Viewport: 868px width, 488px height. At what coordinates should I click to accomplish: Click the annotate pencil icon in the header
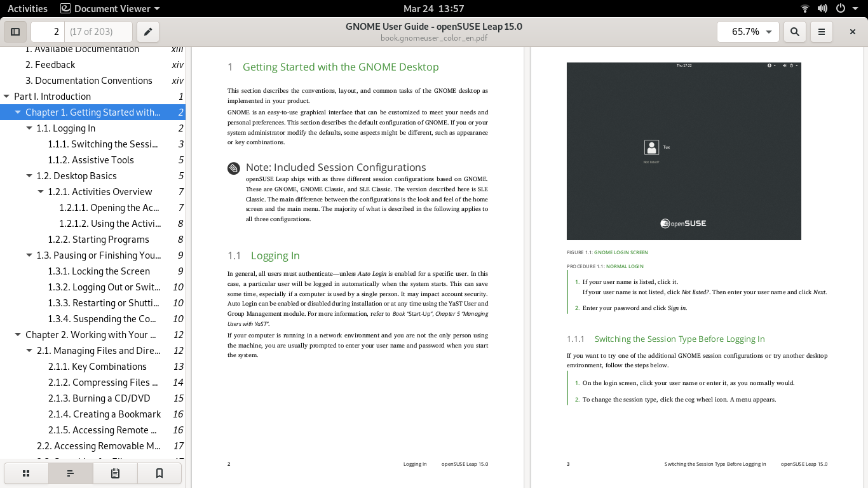point(148,31)
